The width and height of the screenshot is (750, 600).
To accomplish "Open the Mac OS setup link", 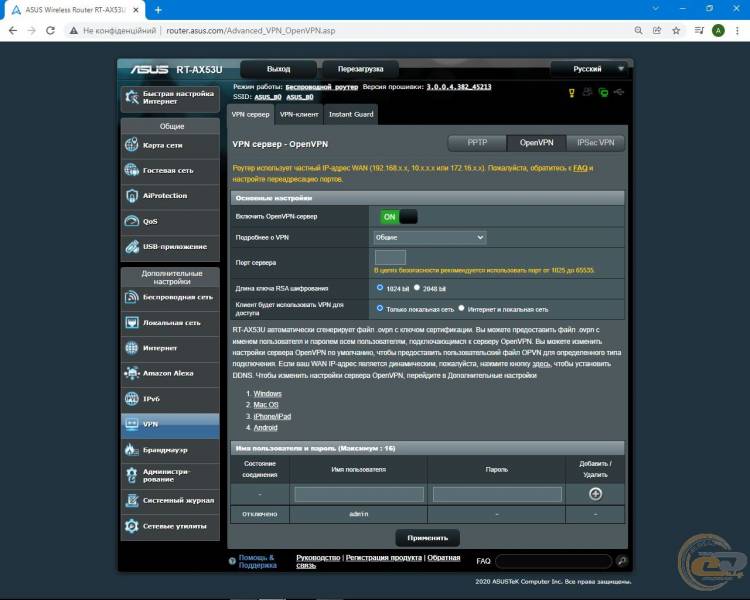I will 266,405.
